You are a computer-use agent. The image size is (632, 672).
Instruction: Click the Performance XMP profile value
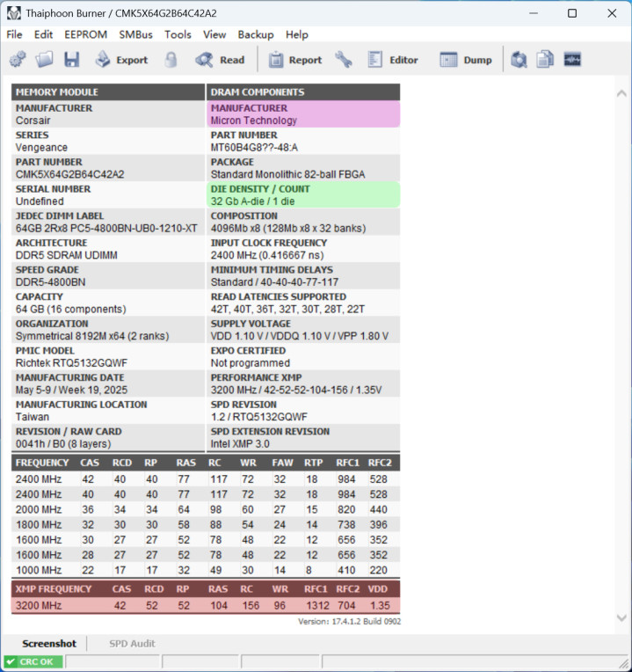pyautogui.click(x=296, y=390)
